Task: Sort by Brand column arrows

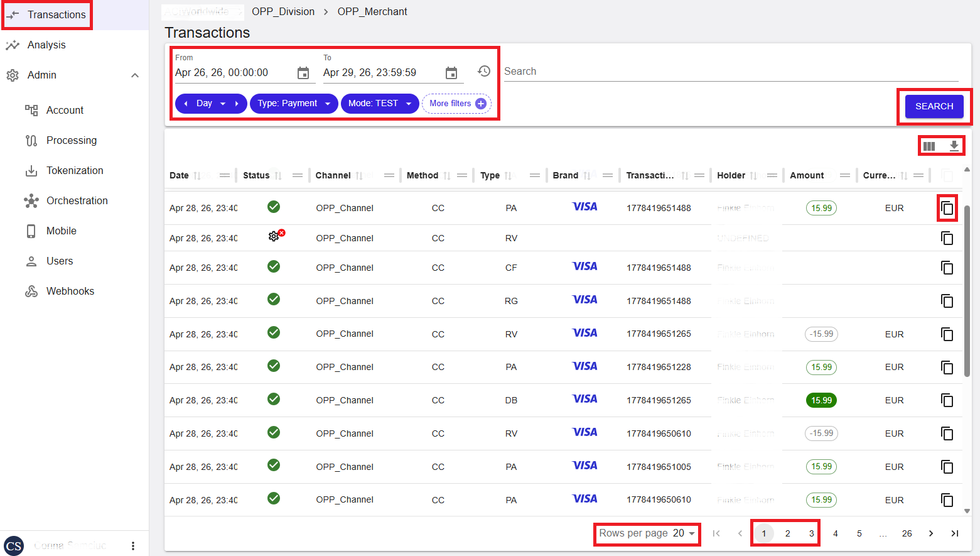Action: tap(587, 176)
